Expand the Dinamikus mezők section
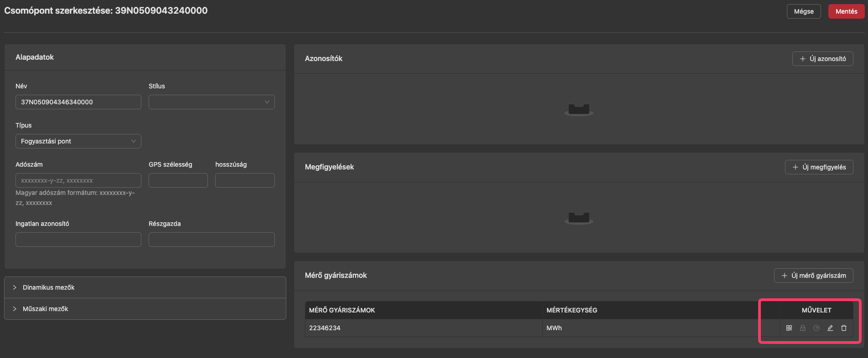 tap(145, 287)
